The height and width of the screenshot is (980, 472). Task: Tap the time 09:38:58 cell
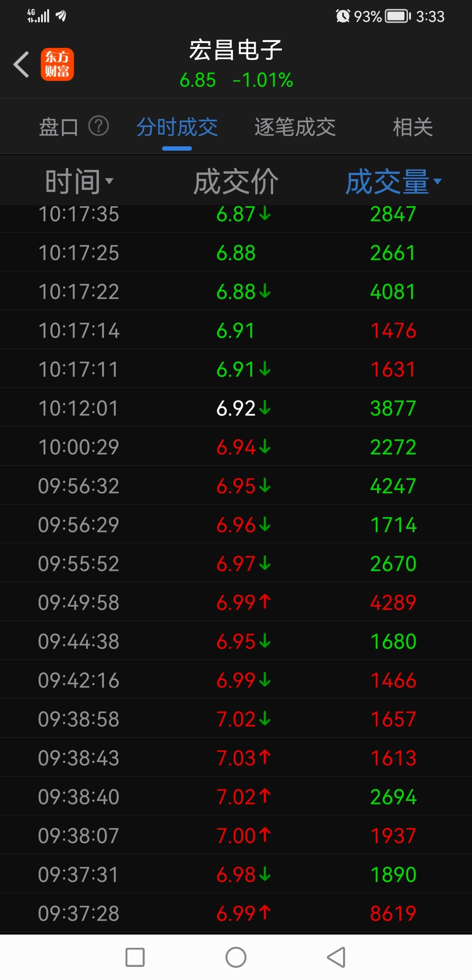(79, 719)
